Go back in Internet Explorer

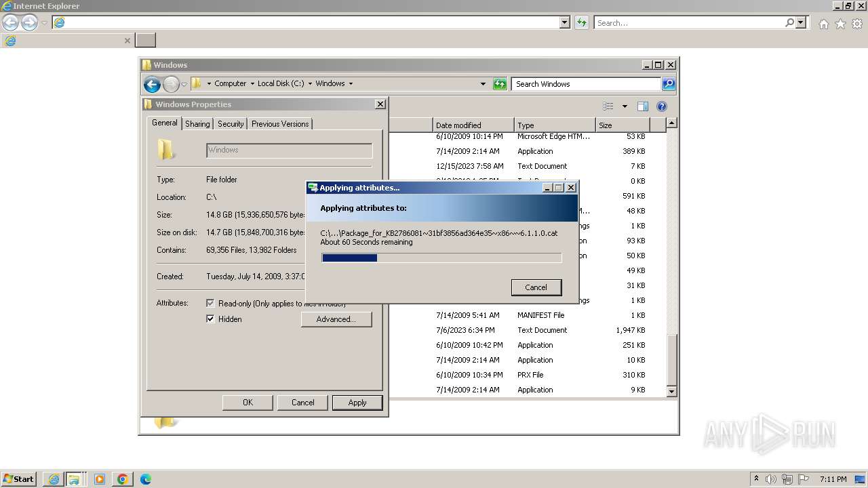10,23
